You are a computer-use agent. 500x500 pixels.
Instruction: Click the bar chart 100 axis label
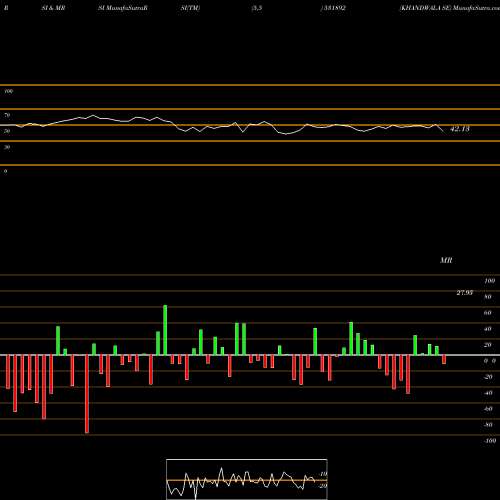pos(489,281)
